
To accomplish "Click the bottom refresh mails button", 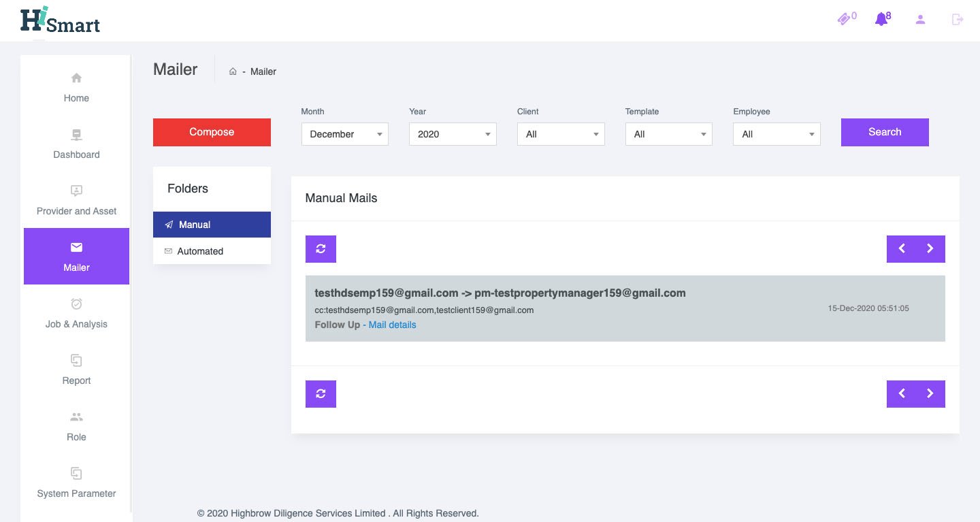I will point(321,394).
